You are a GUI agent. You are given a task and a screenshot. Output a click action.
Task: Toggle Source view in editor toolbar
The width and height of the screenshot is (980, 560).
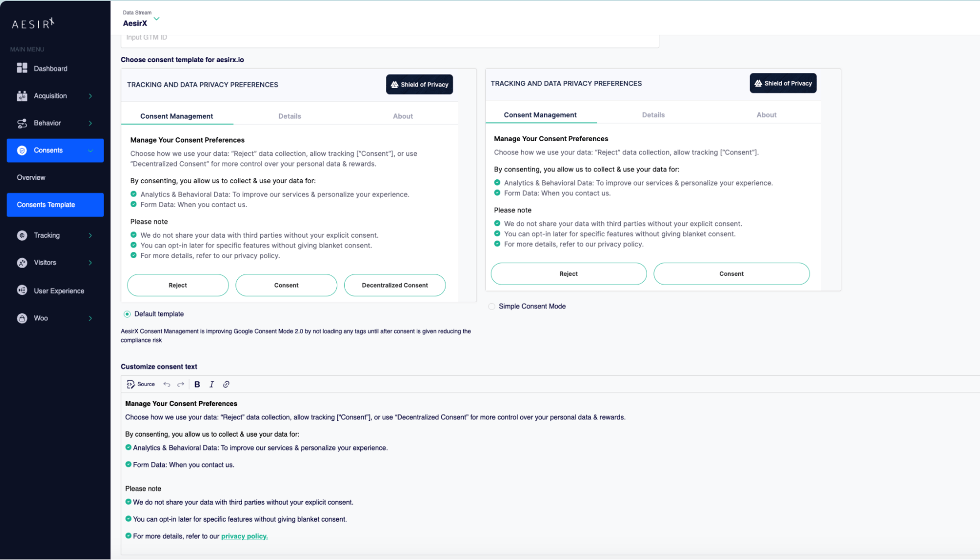click(141, 385)
